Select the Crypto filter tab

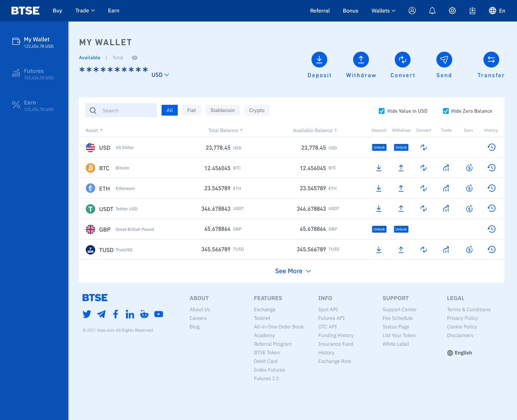click(x=257, y=110)
